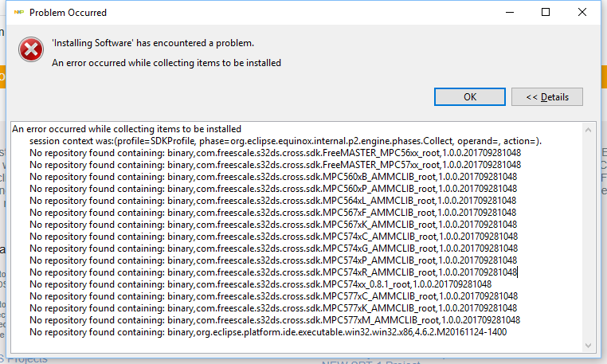Click the FreeMASTER_MPC57xx_root error line
Viewport: 607px width, 364px height.
pos(275,165)
